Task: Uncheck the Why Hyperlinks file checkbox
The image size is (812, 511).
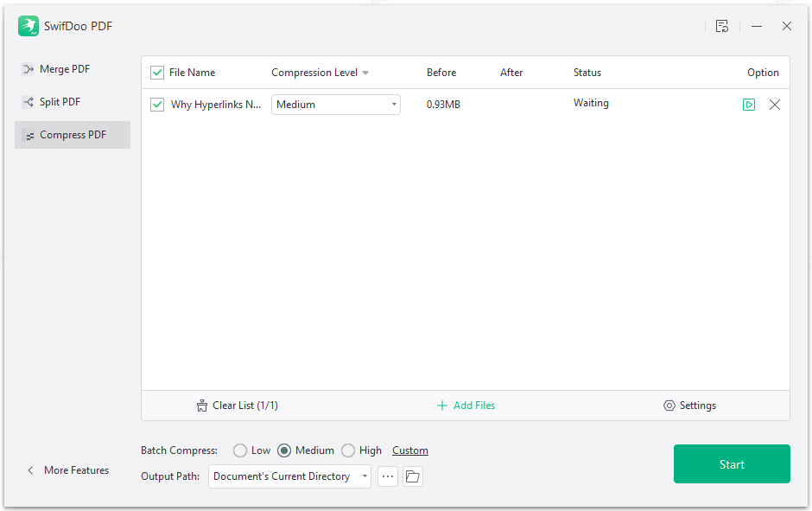Action: click(157, 105)
